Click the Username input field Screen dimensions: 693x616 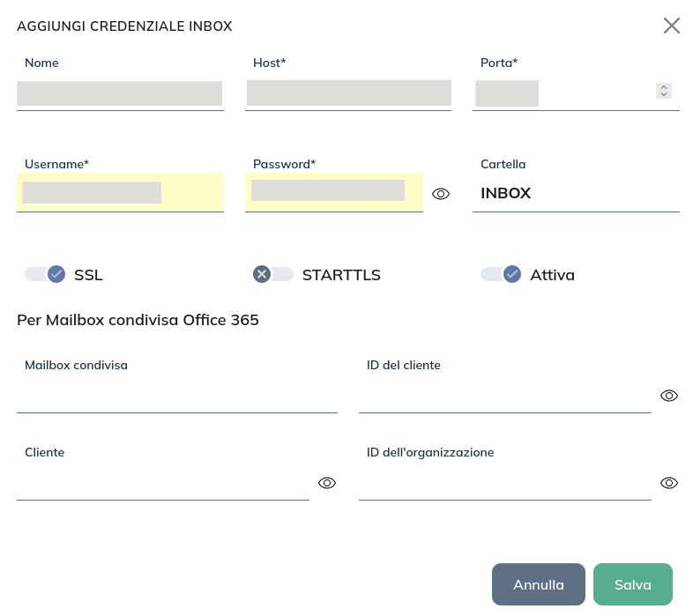[120, 193]
